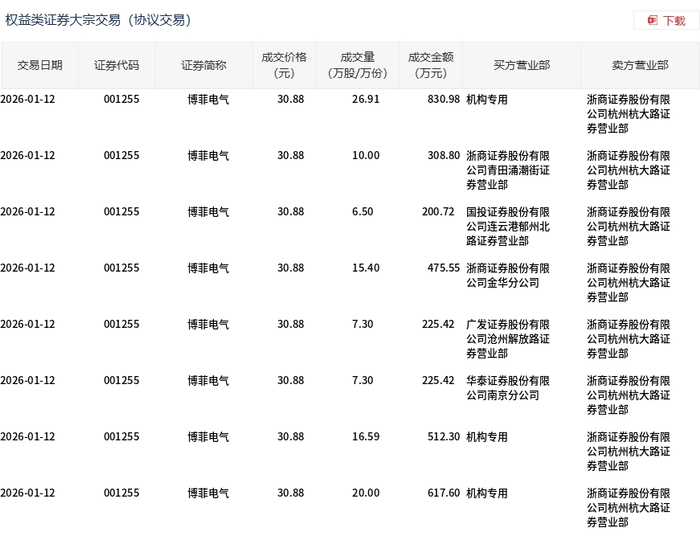Click the 成交价格(元) column header
Viewport: 700px width, 540px height.
[x=284, y=66]
